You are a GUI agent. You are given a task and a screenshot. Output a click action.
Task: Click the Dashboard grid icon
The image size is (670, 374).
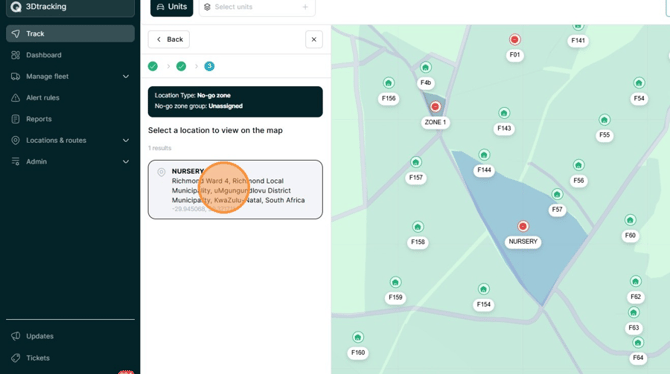[x=15, y=55]
